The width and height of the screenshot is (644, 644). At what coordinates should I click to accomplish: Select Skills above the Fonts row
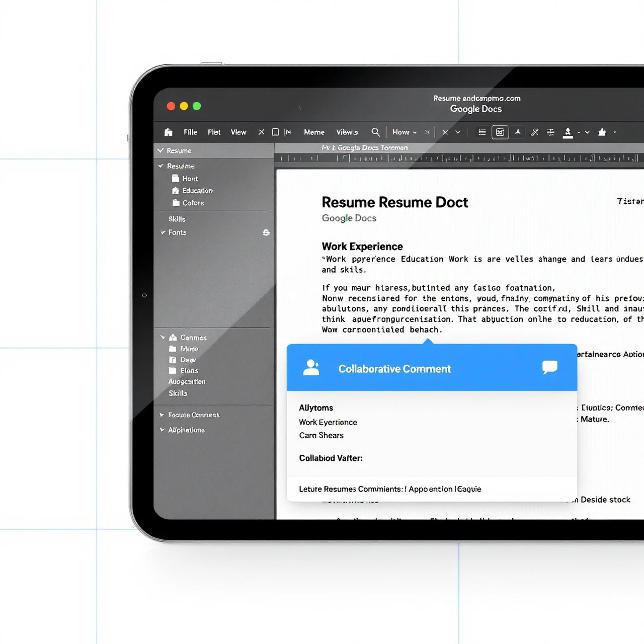[x=177, y=219]
